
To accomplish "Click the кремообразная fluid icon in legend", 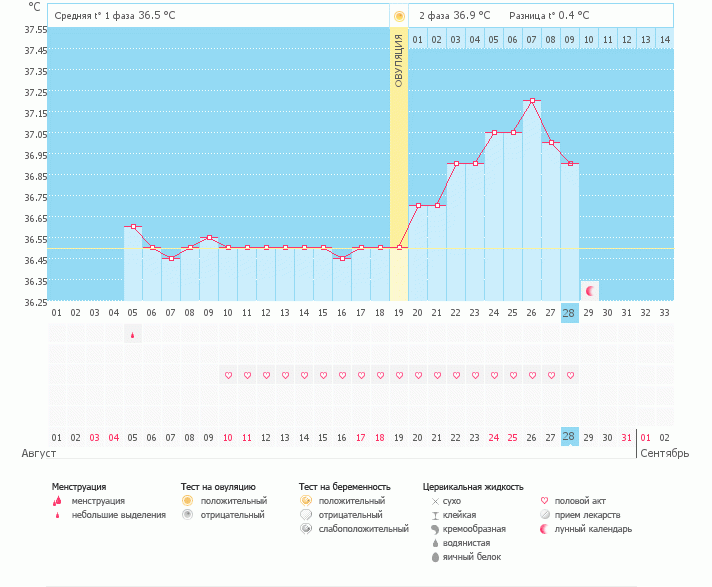I will (x=434, y=528).
